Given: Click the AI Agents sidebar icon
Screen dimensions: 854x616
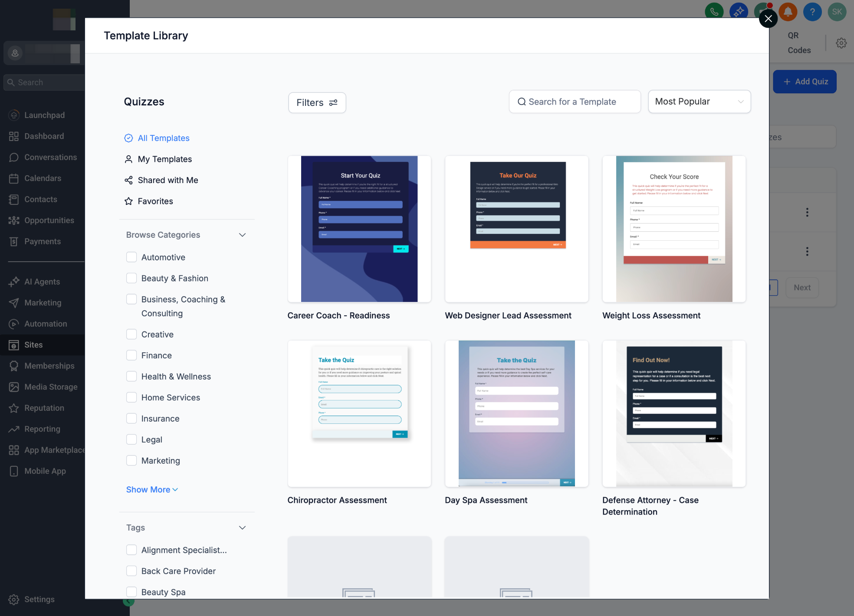Looking at the screenshot, I should 14,282.
